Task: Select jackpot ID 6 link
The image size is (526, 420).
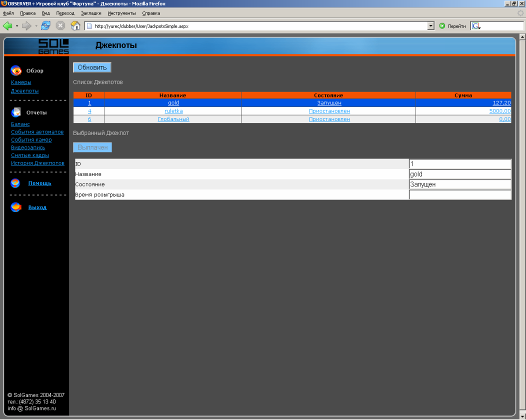Action: 89,119
